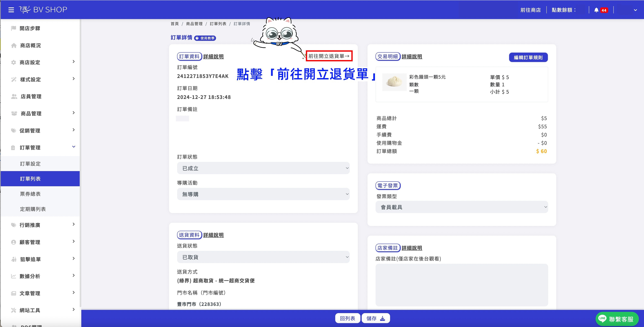
Task: Click the 訂單管理 clipboard icon
Action: click(x=13, y=148)
